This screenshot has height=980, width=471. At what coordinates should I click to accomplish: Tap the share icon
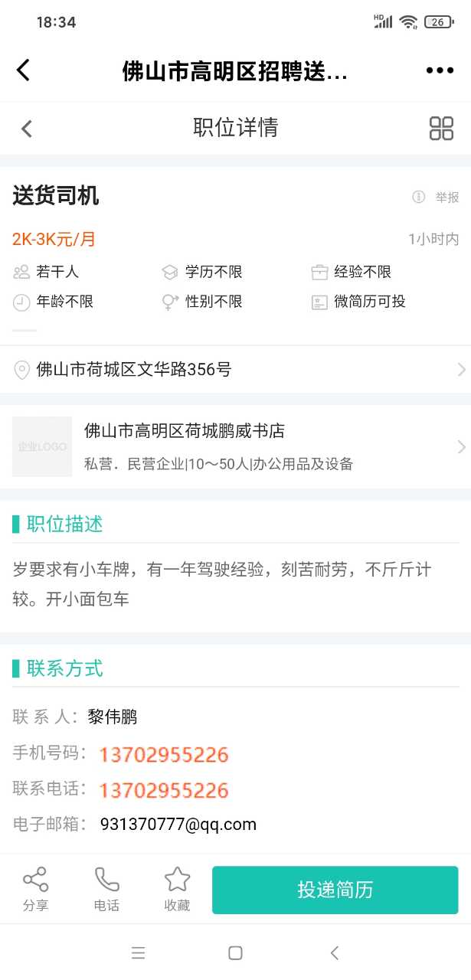[x=35, y=879]
